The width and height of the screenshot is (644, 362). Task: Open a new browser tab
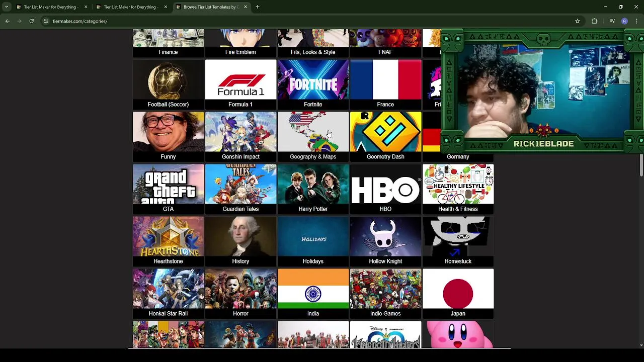(257, 7)
